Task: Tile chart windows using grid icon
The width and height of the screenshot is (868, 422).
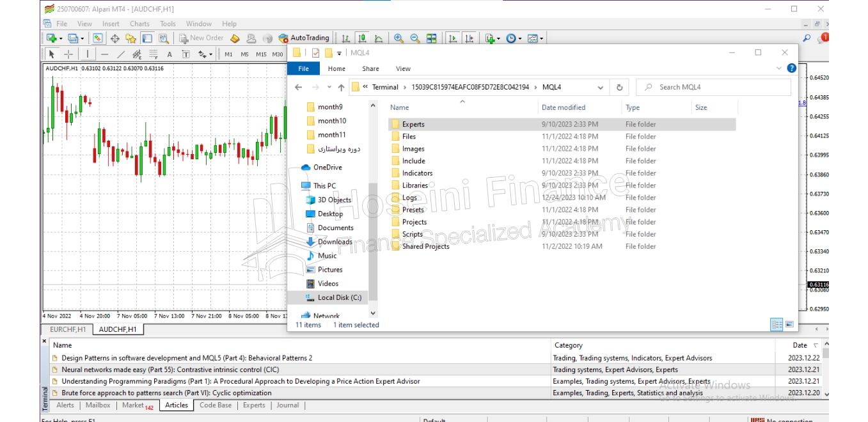Action: point(431,38)
